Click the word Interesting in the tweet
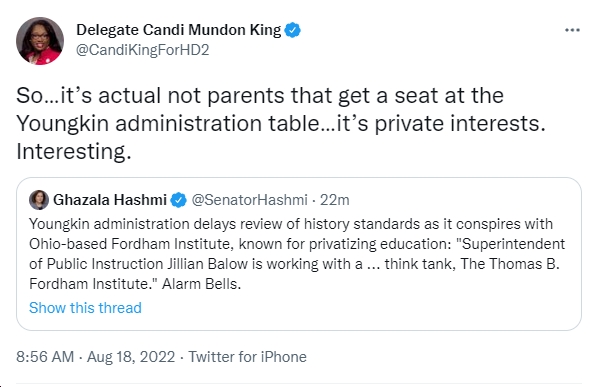 (73, 152)
